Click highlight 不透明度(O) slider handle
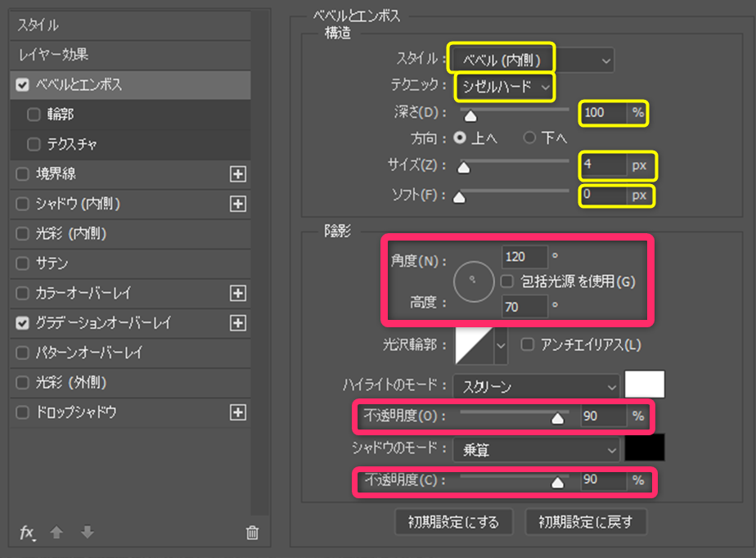 coord(558,418)
